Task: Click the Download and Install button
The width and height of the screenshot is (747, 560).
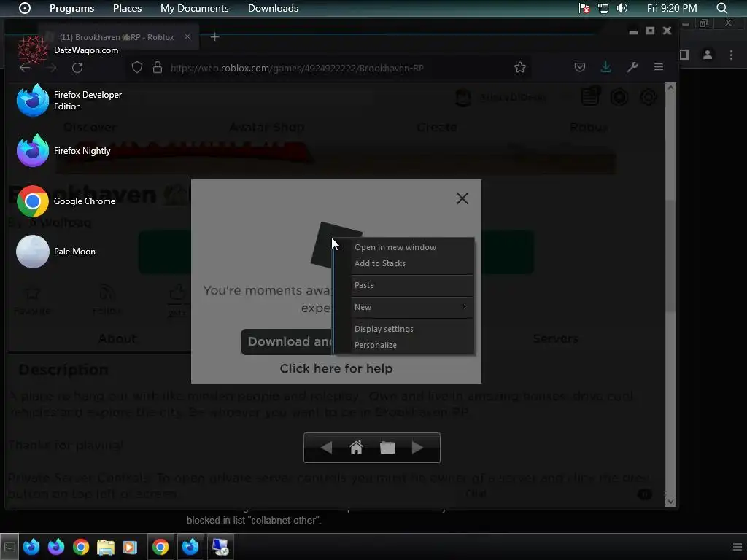Action: tap(286, 342)
